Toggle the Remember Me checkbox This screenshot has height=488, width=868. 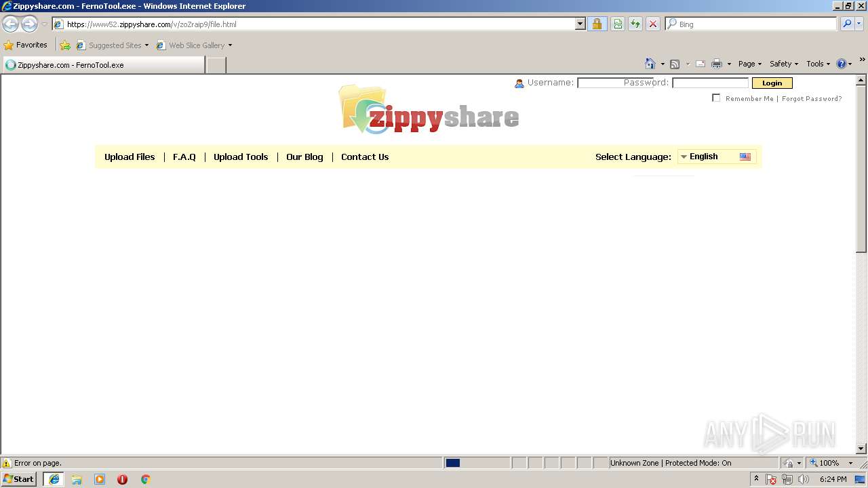pos(716,98)
